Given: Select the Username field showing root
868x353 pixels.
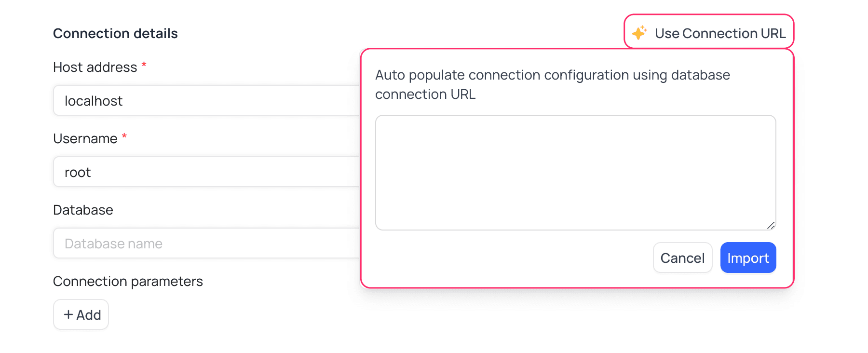Looking at the screenshot, I should click(193, 172).
